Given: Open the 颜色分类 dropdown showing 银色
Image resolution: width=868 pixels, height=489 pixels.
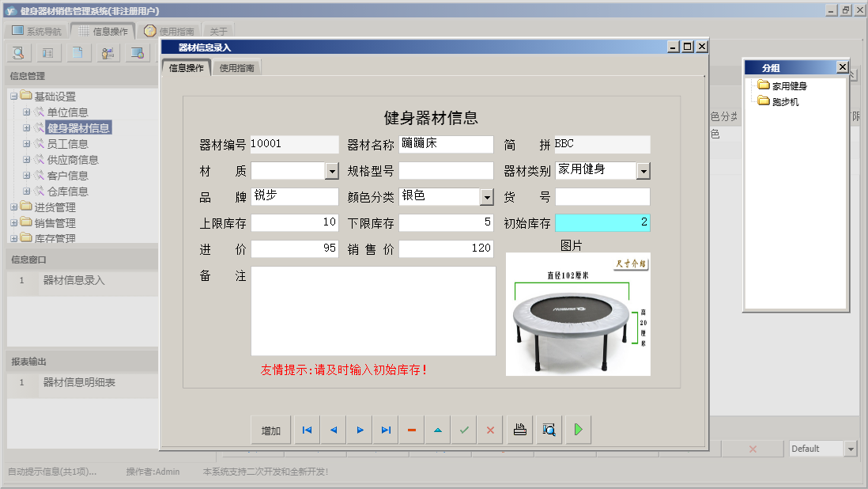Looking at the screenshot, I should (x=488, y=196).
